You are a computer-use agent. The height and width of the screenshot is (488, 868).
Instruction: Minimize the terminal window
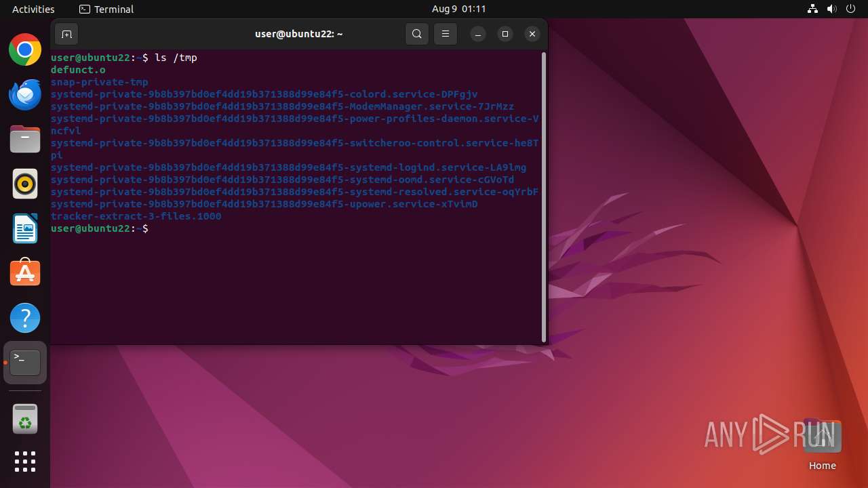pos(478,34)
